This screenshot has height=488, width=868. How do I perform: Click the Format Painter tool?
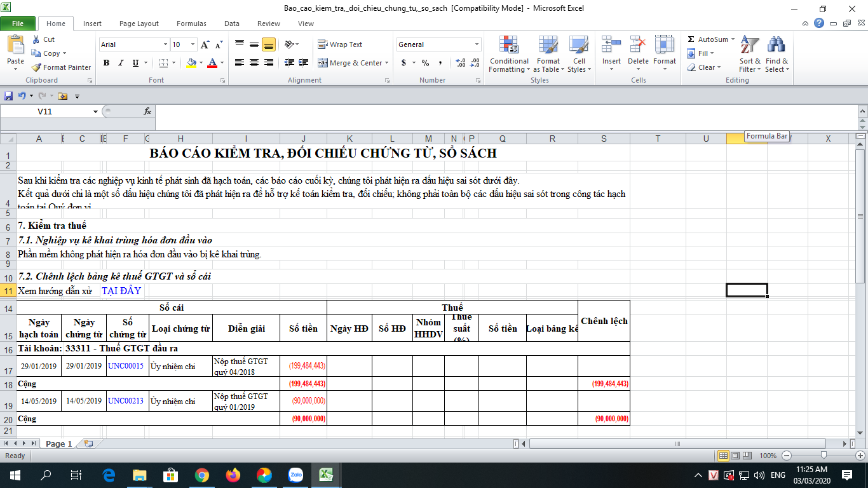(x=62, y=67)
